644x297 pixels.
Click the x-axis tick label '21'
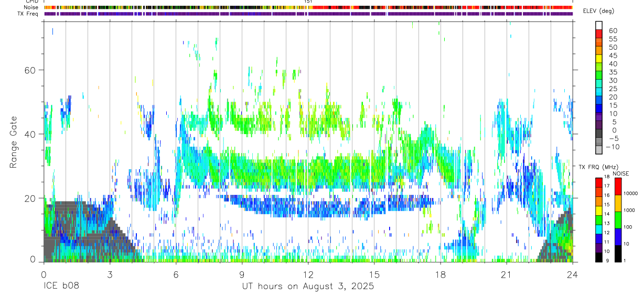pyautogui.click(x=506, y=274)
